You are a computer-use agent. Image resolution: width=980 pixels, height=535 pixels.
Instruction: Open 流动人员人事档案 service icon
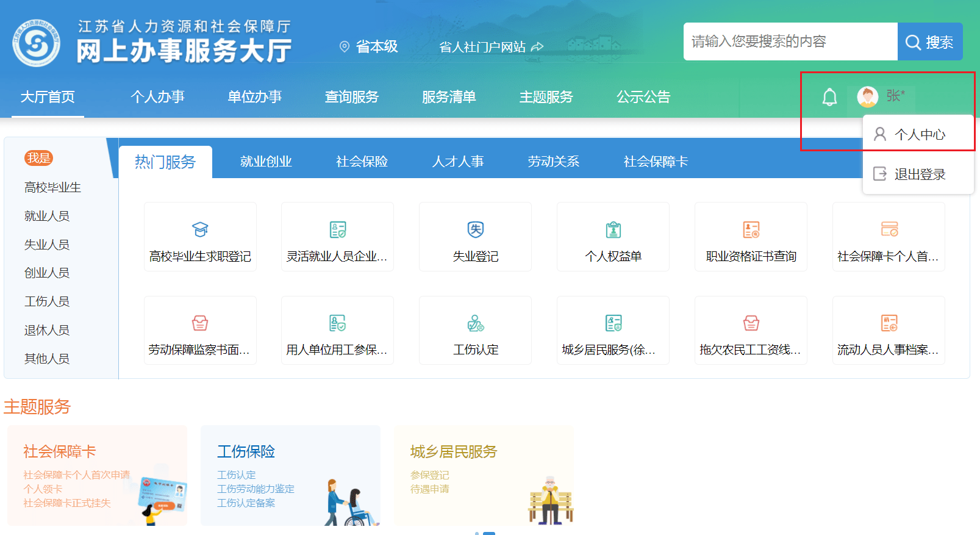[889, 323]
